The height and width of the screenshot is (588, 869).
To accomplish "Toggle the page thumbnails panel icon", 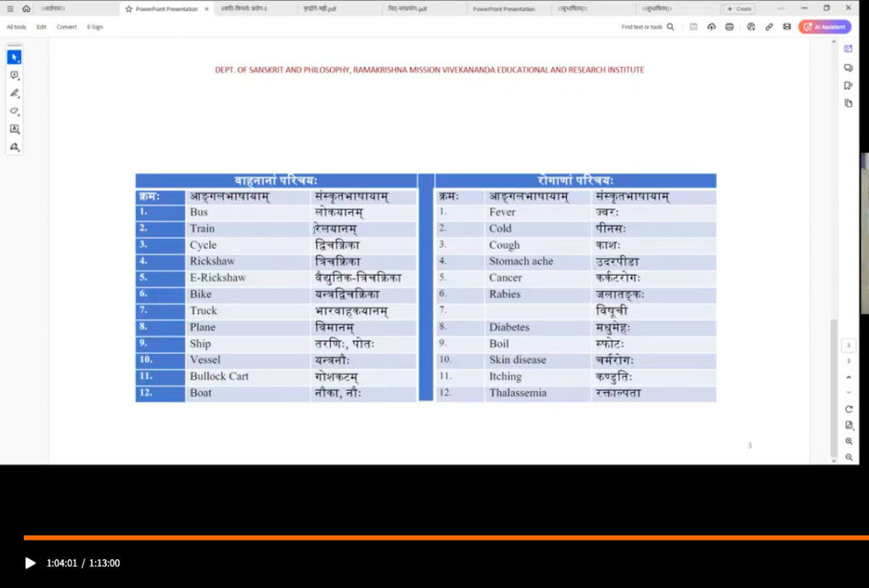I will (x=849, y=103).
